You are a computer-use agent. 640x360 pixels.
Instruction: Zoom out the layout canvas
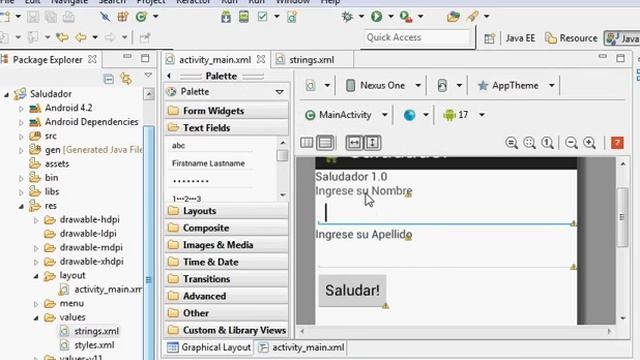[x=571, y=143]
